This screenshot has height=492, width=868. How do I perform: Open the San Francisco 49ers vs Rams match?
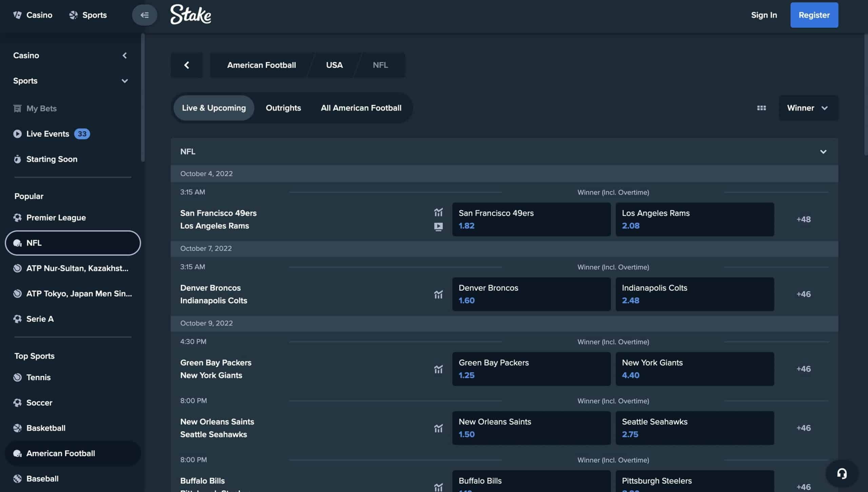pyautogui.click(x=218, y=219)
